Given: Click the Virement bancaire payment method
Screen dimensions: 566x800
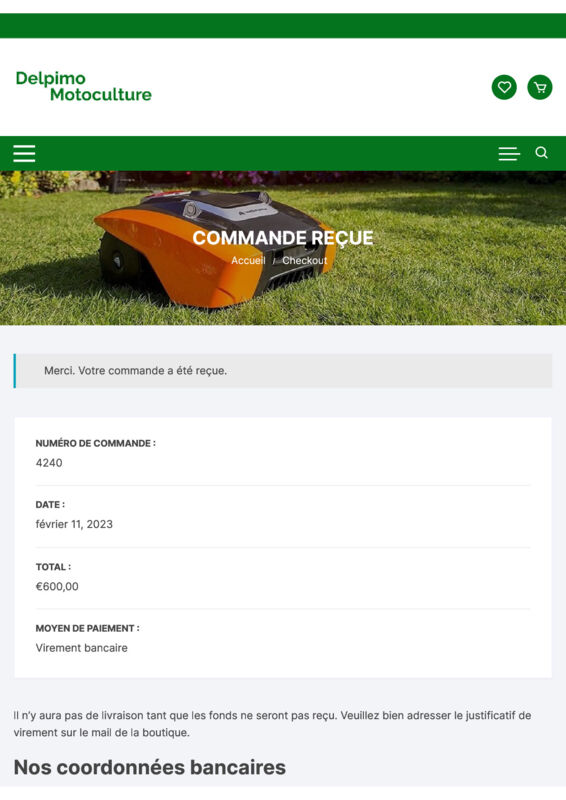Looking at the screenshot, I should coord(82,648).
